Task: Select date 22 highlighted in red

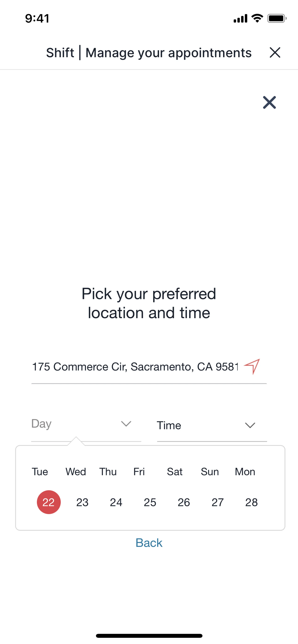Action: tap(49, 502)
